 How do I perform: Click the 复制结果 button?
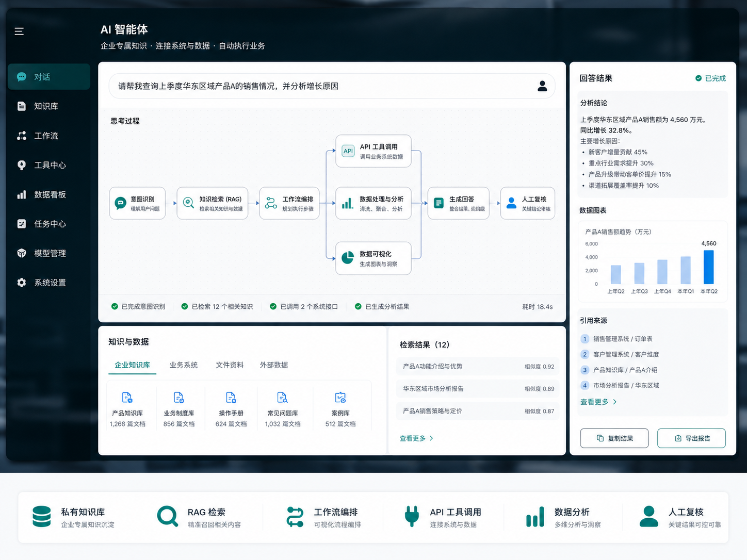point(614,438)
